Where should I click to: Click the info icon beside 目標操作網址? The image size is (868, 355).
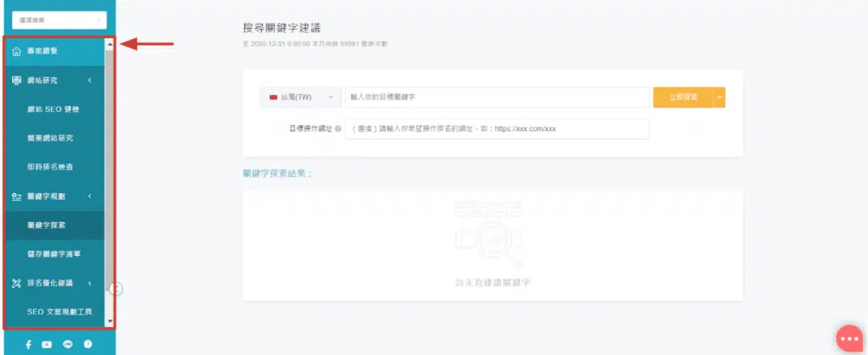pos(337,130)
